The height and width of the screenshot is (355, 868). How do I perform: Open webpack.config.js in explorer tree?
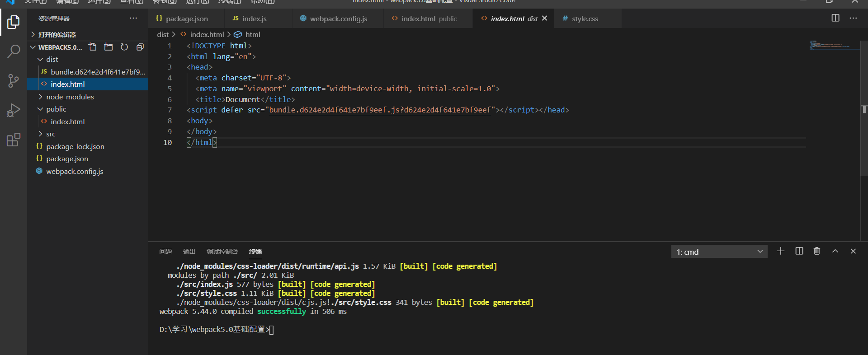(x=88, y=171)
